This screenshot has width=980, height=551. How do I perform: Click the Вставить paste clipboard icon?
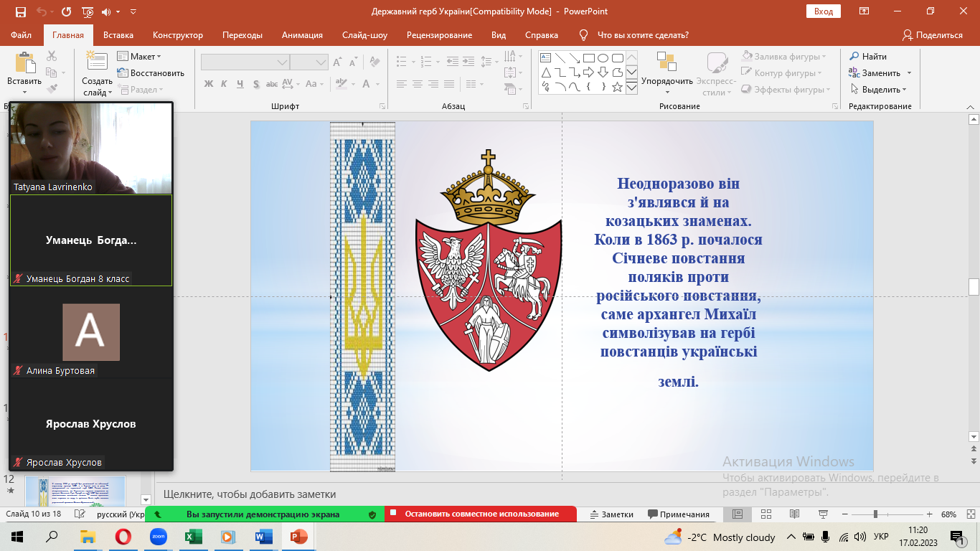tap(25, 63)
